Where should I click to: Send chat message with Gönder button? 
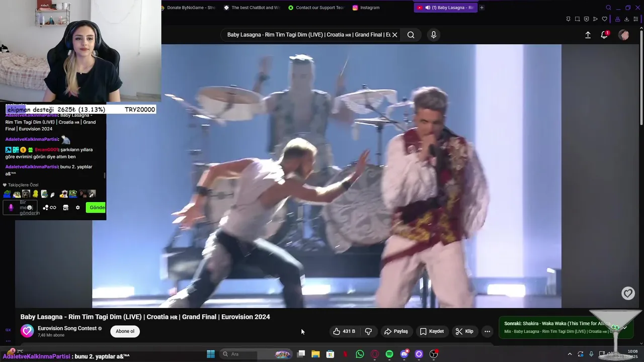[96, 208]
